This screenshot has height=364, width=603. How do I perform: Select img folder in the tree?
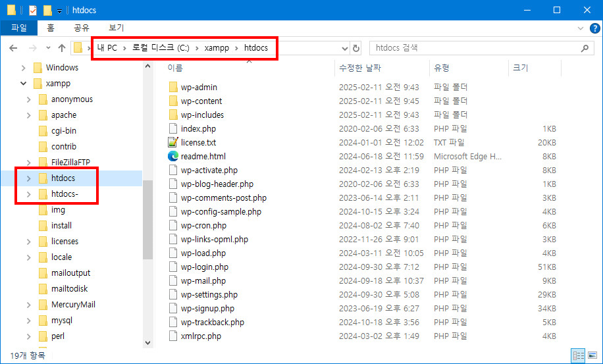58,210
